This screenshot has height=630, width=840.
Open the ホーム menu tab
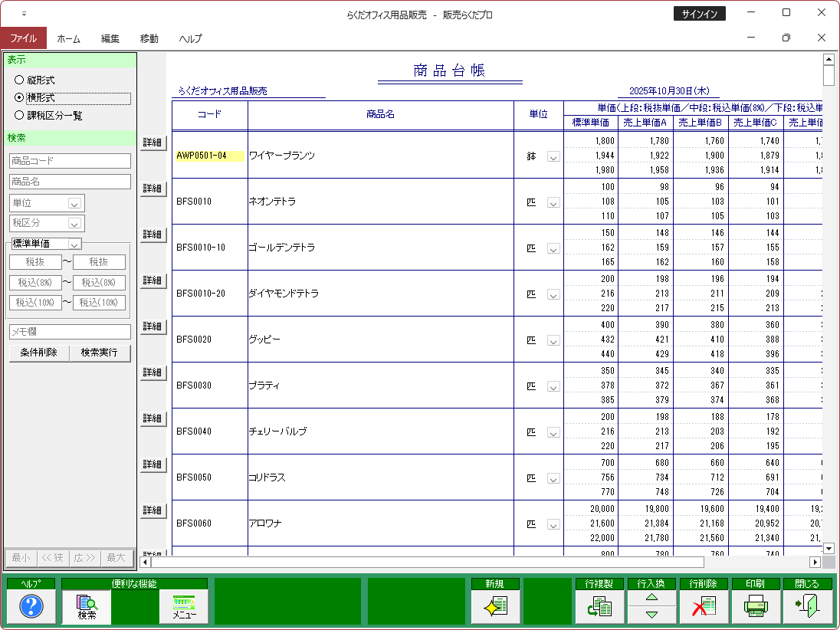[69, 38]
